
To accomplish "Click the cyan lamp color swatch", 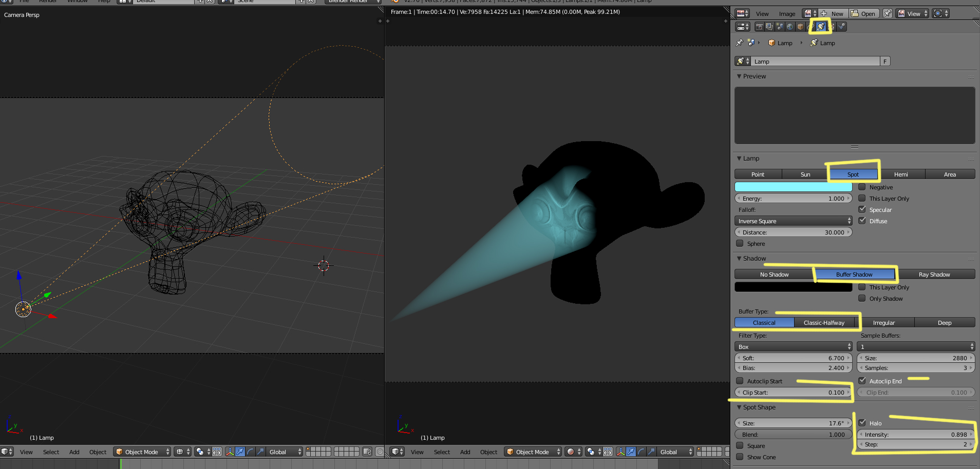I will 793,187.
